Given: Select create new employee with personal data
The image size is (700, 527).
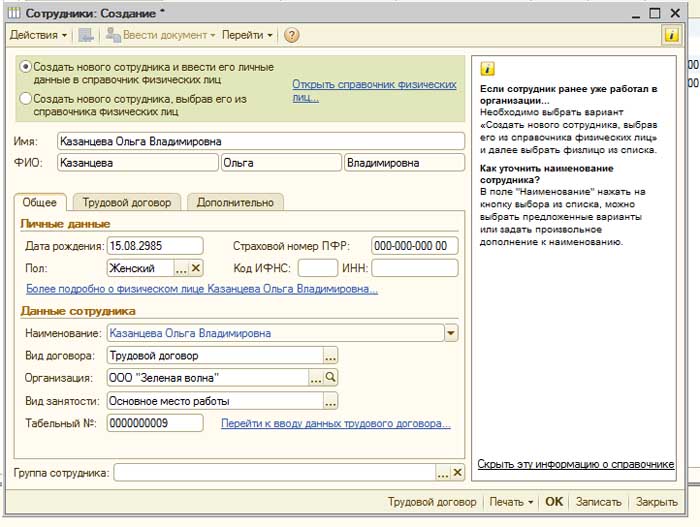Looking at the screenshot, I should (x=26, y=64).
